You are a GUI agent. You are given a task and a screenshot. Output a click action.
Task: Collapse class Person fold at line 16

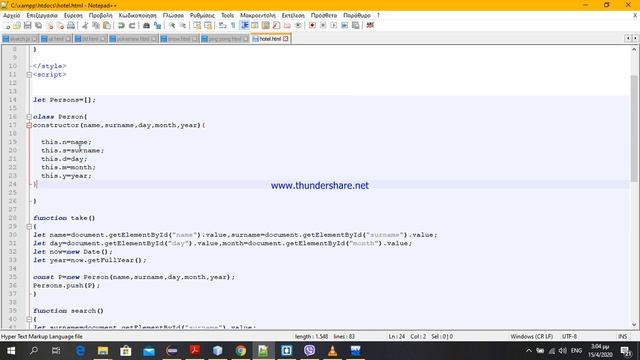coord(29,117)
